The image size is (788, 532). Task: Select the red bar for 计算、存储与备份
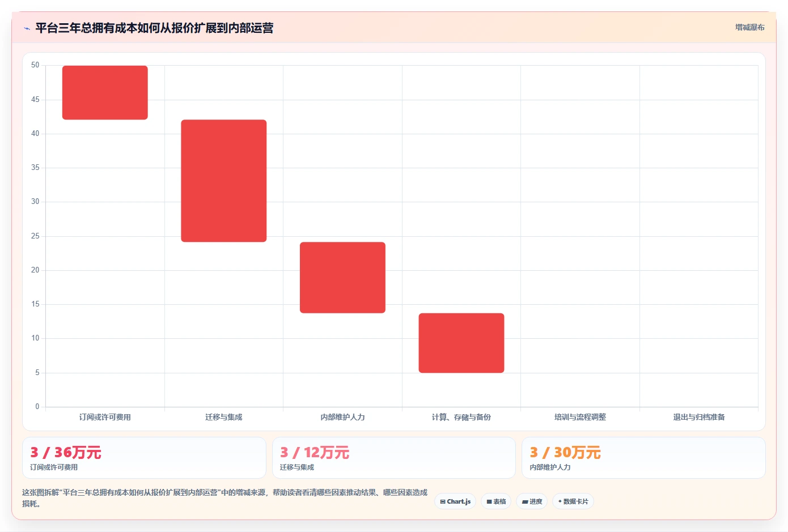[x=461, y=343]
